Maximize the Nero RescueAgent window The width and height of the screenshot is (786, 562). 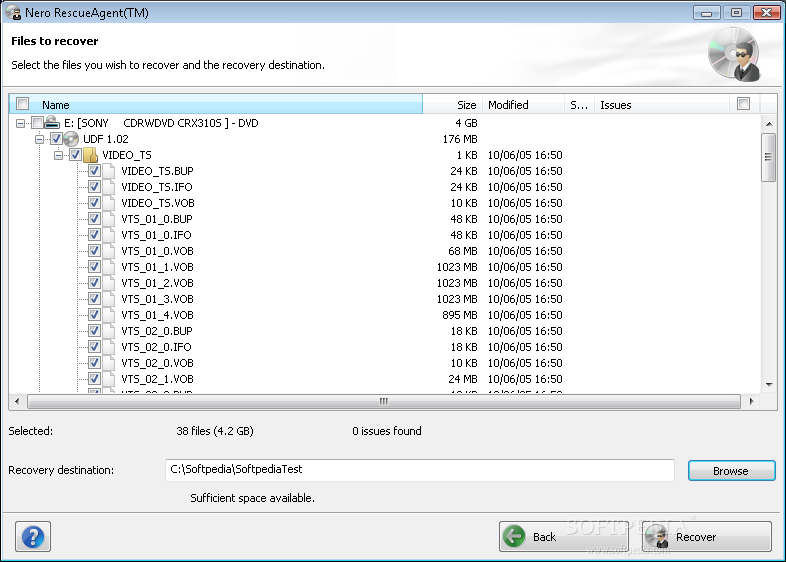point(736,13)
